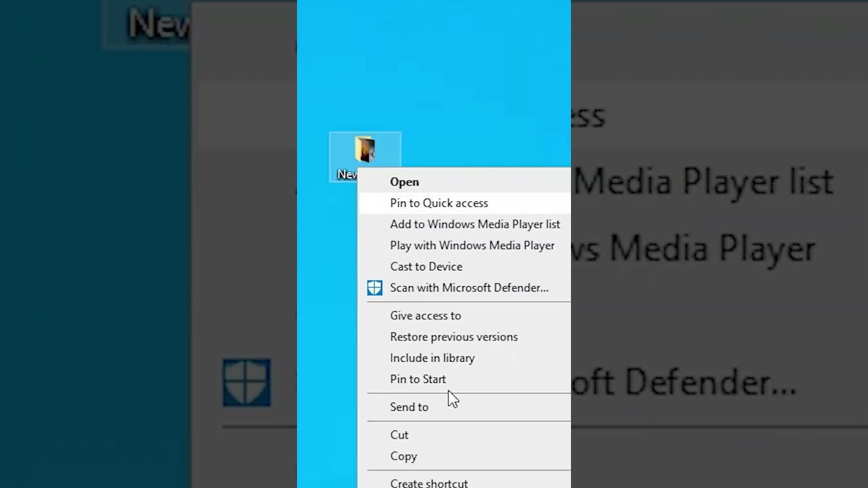Select Pin to Quick access
This screenshot has width=868, height=488.
pyautogui.click(x=465, y=203)
